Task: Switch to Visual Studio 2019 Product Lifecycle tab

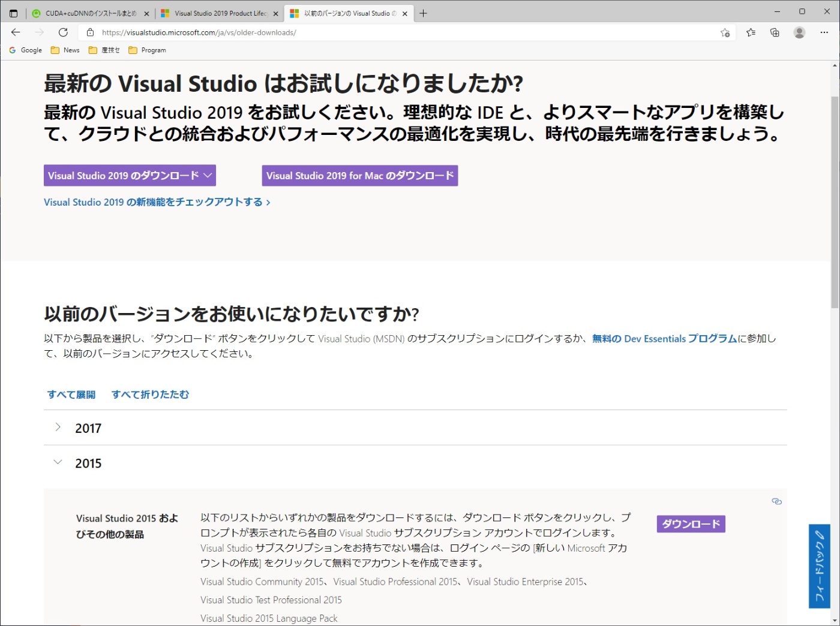Action: 220,13
